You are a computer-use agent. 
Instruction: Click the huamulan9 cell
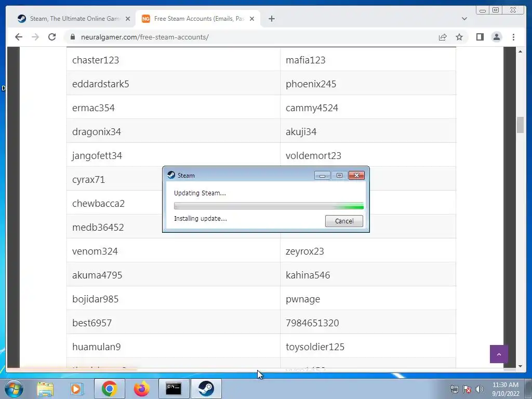coord(174,346)
